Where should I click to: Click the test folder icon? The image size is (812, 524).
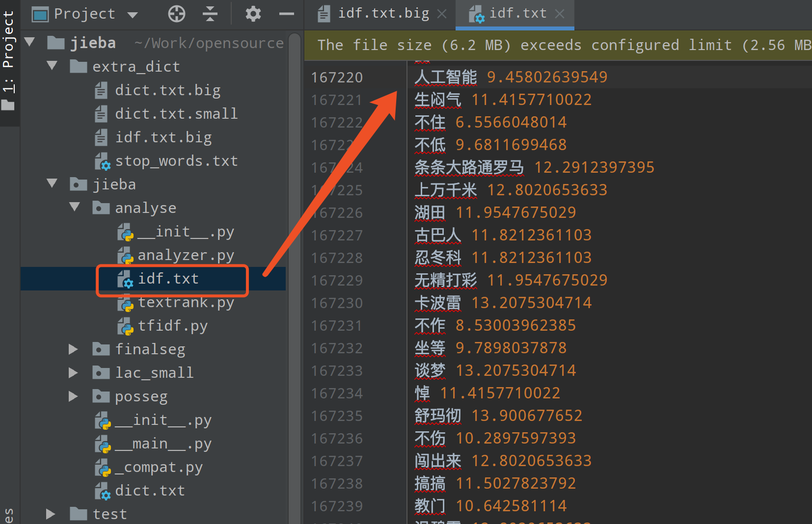coord(79,514)
